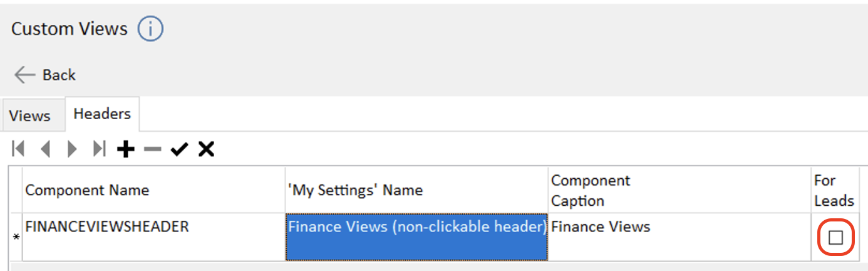
Task: Go to the next record
Action: 72,149
